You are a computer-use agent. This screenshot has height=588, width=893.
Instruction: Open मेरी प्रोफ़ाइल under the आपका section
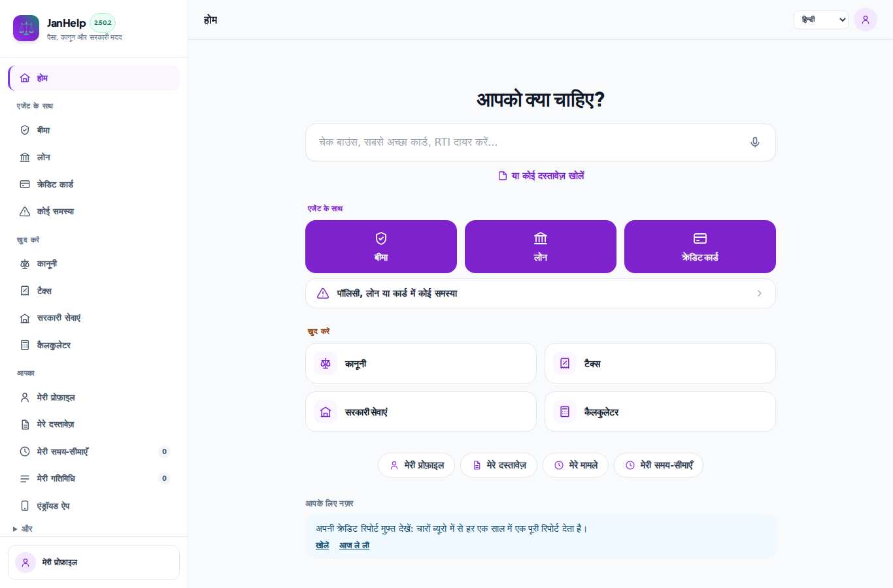click(93, 397)
